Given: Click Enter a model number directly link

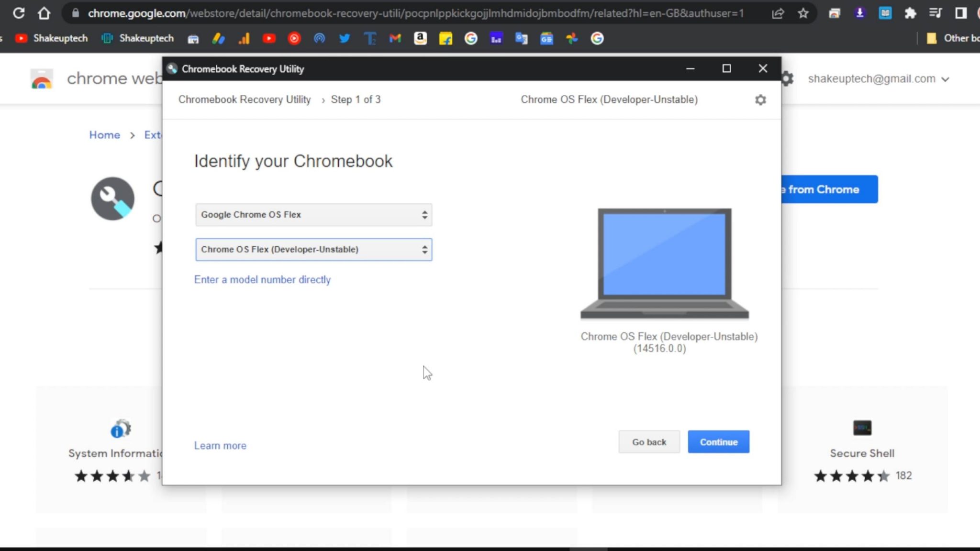Looking at the screenshot, I should [262, 279].
